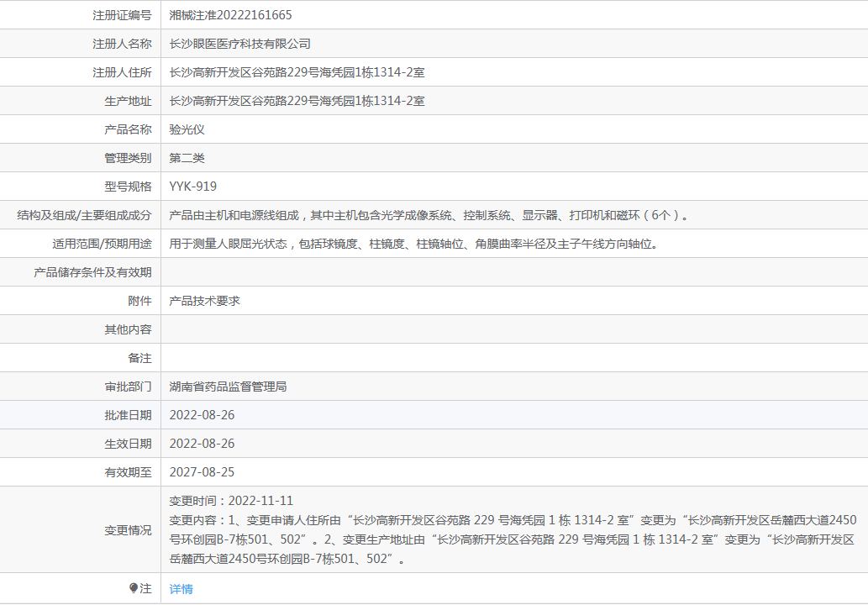
Task: Click the 适用范围/预期用途 label
Action: pos(102,245)
